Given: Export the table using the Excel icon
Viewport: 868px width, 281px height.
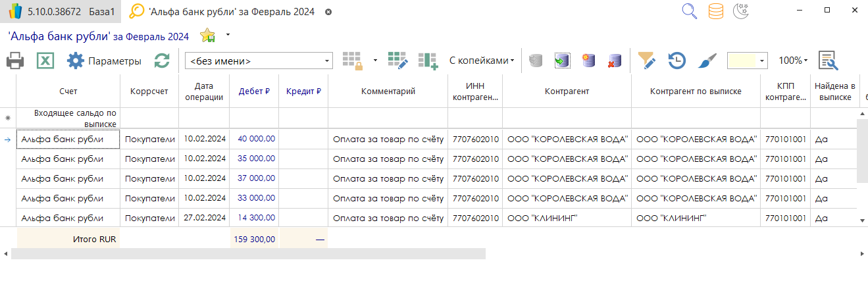Looking at the screenshot, I should 44,61.
